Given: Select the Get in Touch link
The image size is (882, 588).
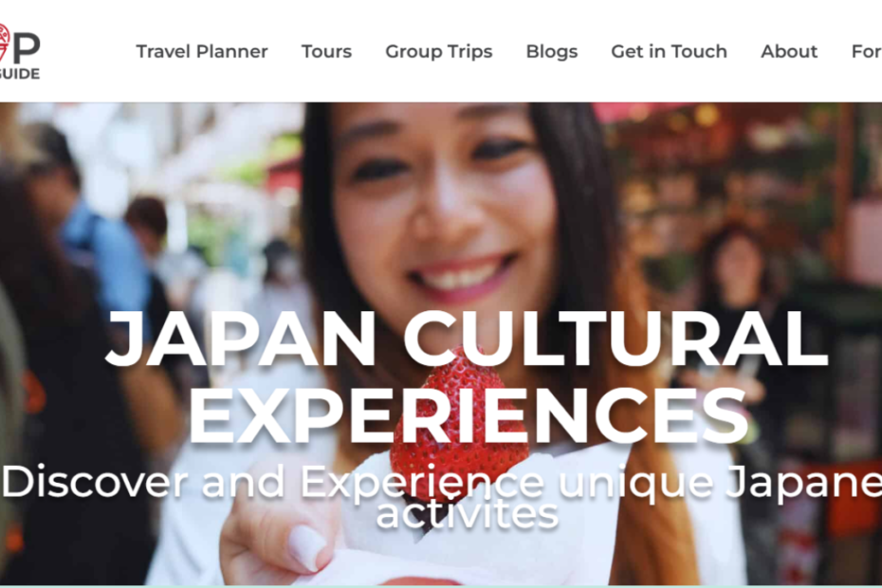Looking at the screenshot, I should (669, 52).
